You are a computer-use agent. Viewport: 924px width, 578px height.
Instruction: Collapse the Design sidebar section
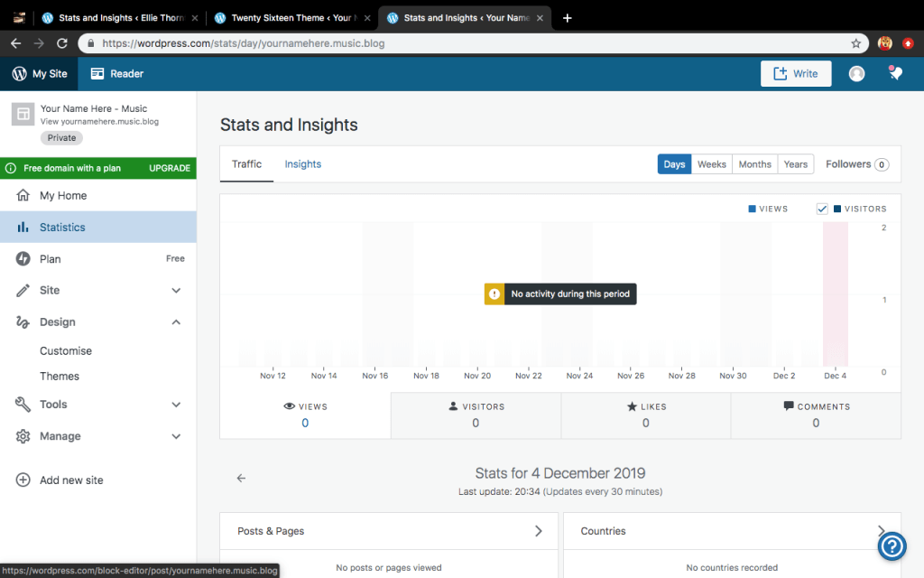[176, 322]
